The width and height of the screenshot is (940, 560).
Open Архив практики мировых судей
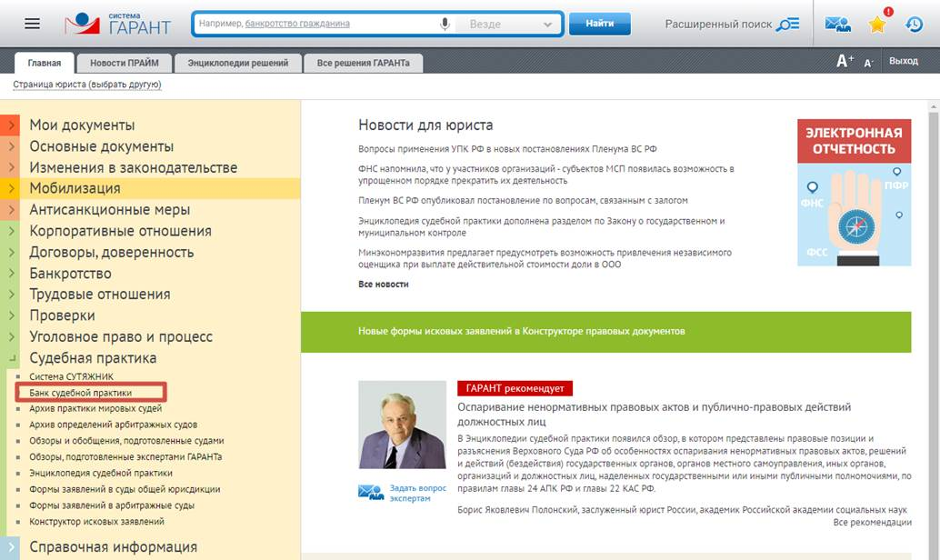coord(95,408)
